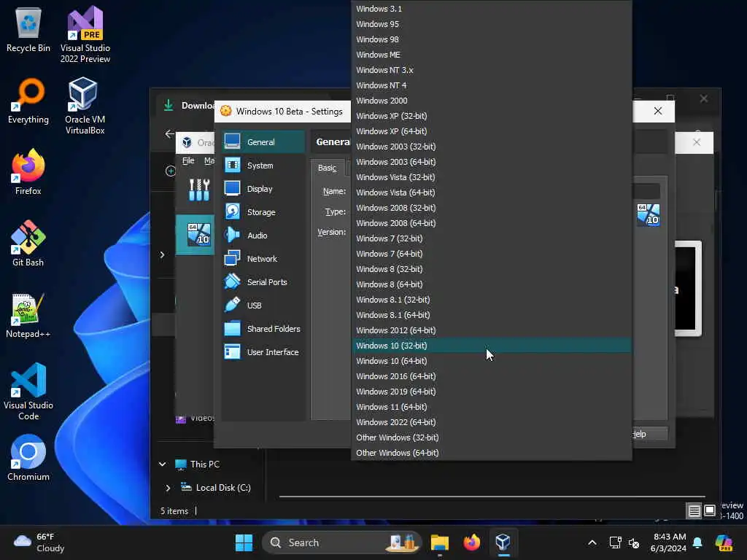Open Firefox from taskbar

pos(472,542)
